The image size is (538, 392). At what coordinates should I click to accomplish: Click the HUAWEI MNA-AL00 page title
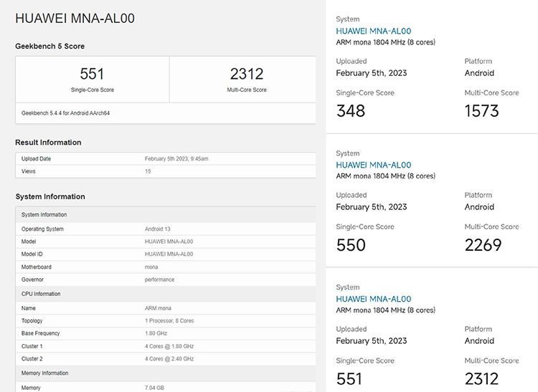[75, 19]
